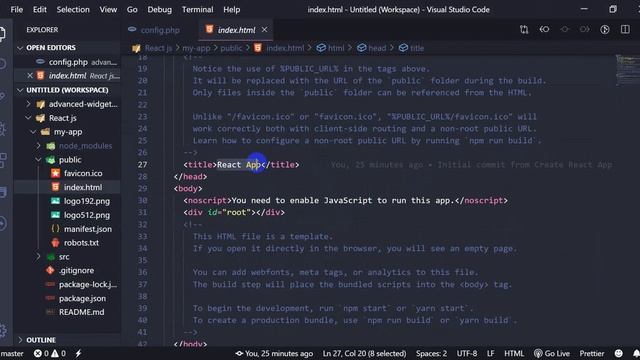
Task: Click title element in the breadcrumb
Action: 417,48
